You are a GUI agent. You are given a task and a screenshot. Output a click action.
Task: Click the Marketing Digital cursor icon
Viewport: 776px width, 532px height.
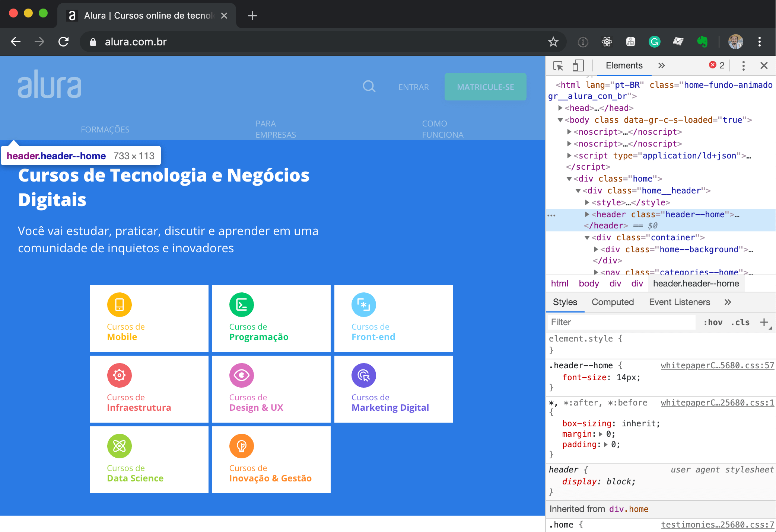click(364, 375)
